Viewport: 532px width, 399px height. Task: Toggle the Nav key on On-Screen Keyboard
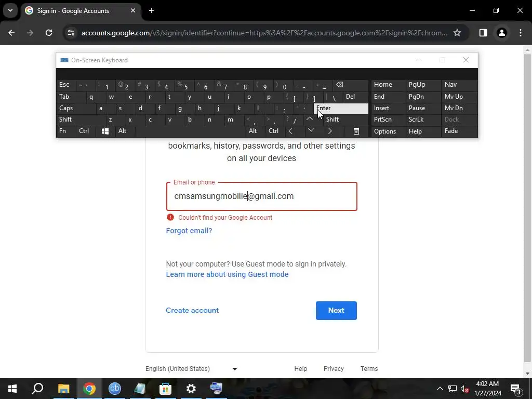tap(459, 85)
